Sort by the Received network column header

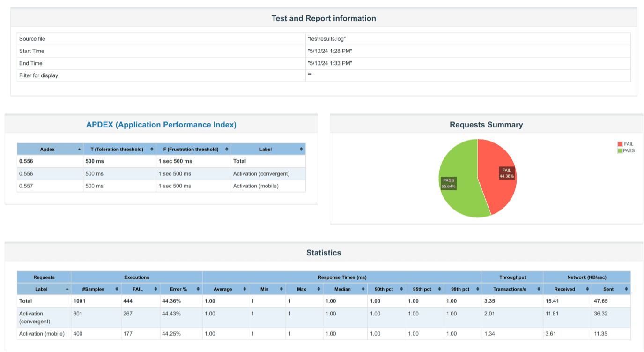click(x=564, y=289)
